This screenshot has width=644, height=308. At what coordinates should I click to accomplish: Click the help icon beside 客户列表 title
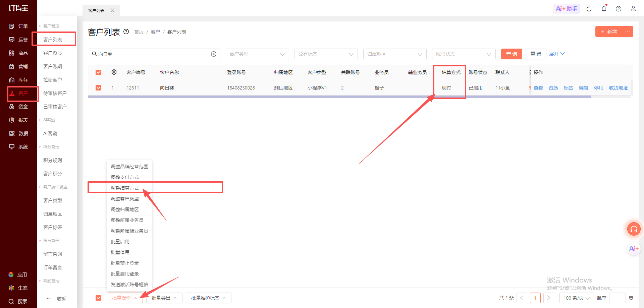126,32
